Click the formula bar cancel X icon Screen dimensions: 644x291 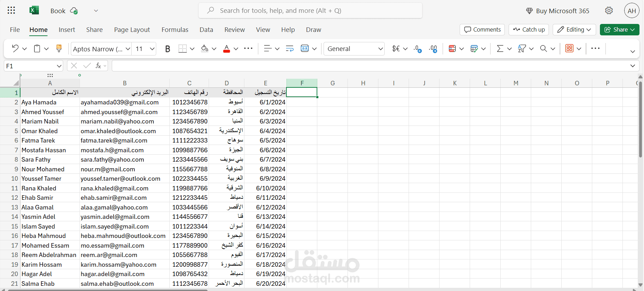[x=74, y=66]
